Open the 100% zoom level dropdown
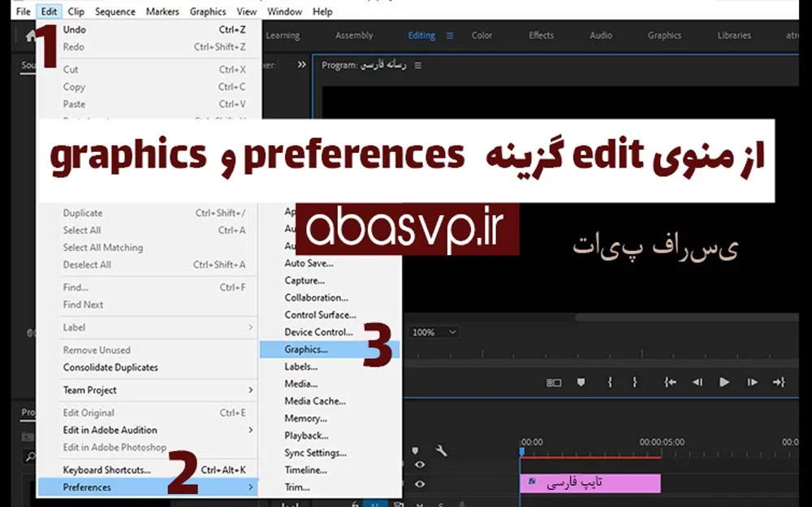 point(434,332)
